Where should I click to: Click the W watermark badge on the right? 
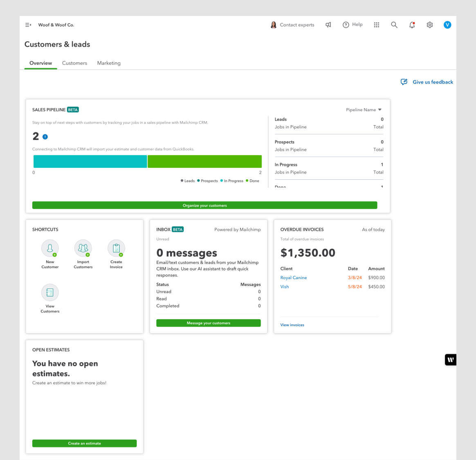[450, 359]
